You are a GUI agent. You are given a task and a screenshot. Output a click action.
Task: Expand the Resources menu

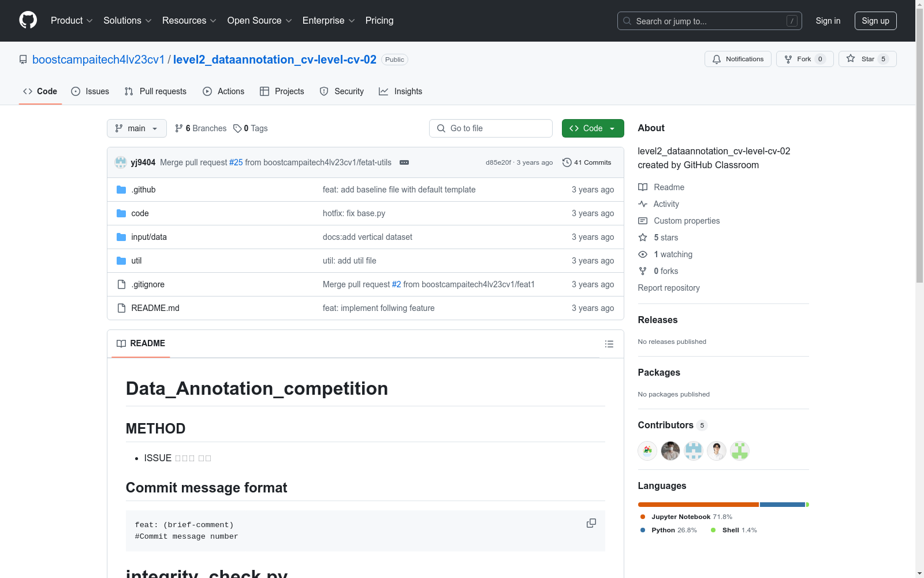[189, 21]
